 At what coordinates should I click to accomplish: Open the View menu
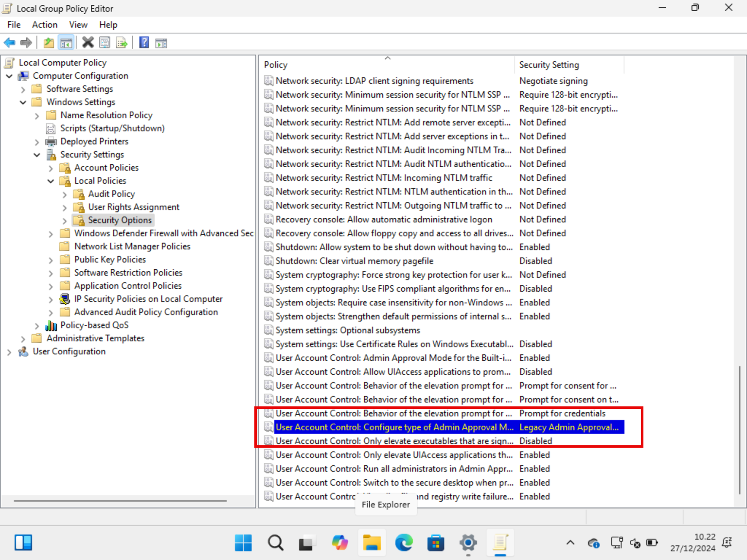point(78,25)
